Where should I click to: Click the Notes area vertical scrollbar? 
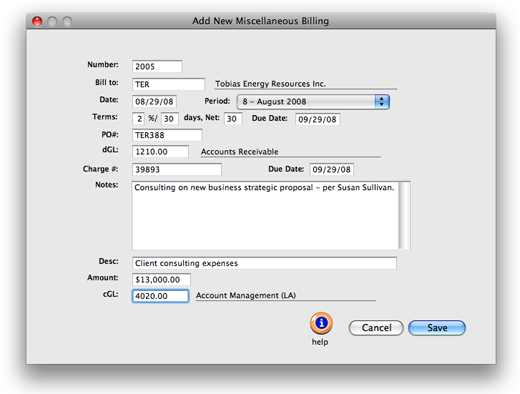pos(404,215)
